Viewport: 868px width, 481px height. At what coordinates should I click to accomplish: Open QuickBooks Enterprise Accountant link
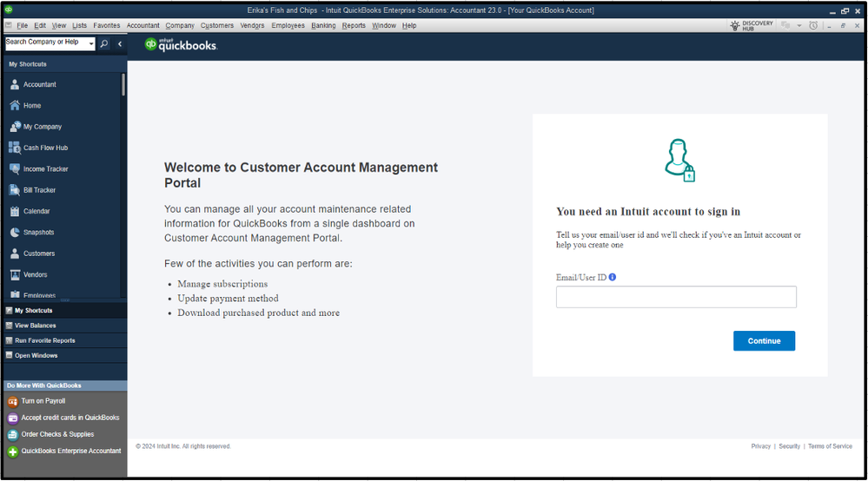pos(64,451)
